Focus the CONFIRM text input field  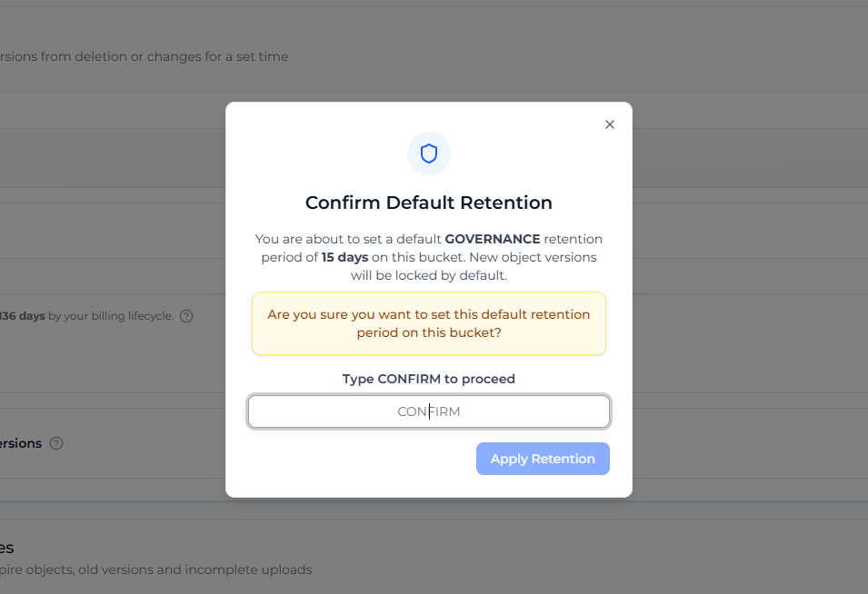(428, 411)
